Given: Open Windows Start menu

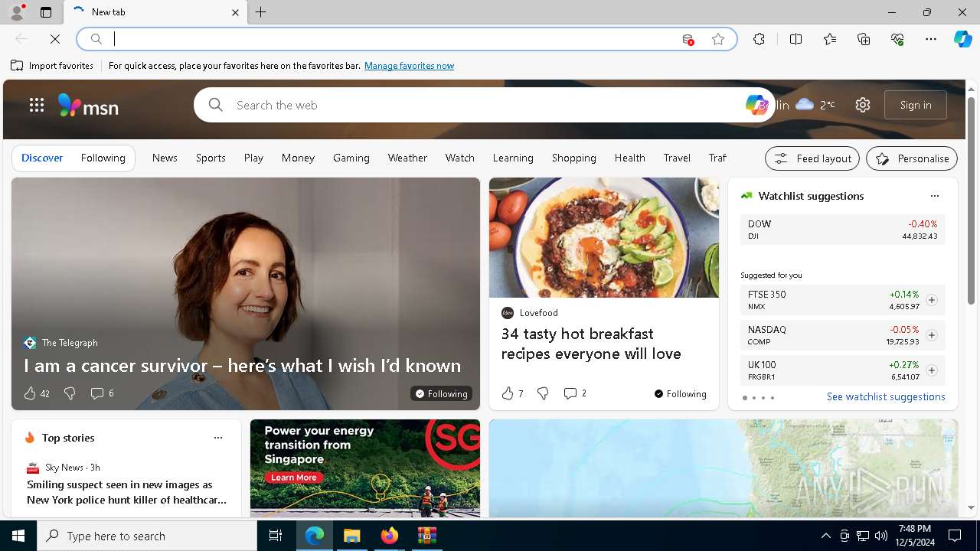Looking at the screenshot, I should click(18, 536).
